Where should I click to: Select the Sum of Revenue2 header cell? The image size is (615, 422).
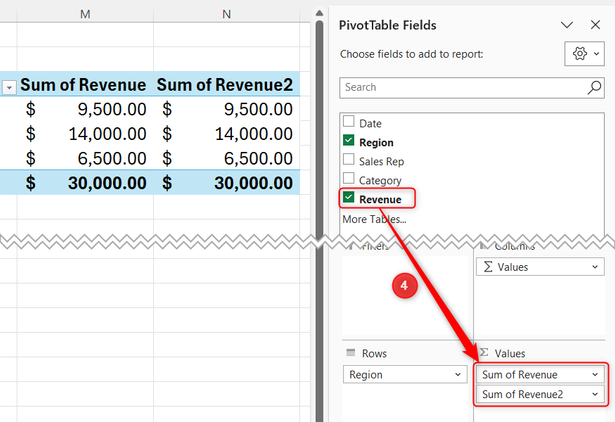tap(226, 84)
